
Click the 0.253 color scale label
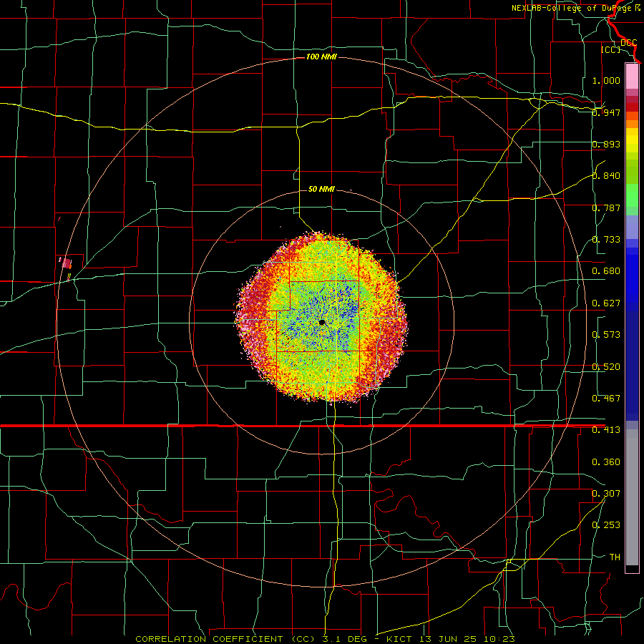point(606,525)
